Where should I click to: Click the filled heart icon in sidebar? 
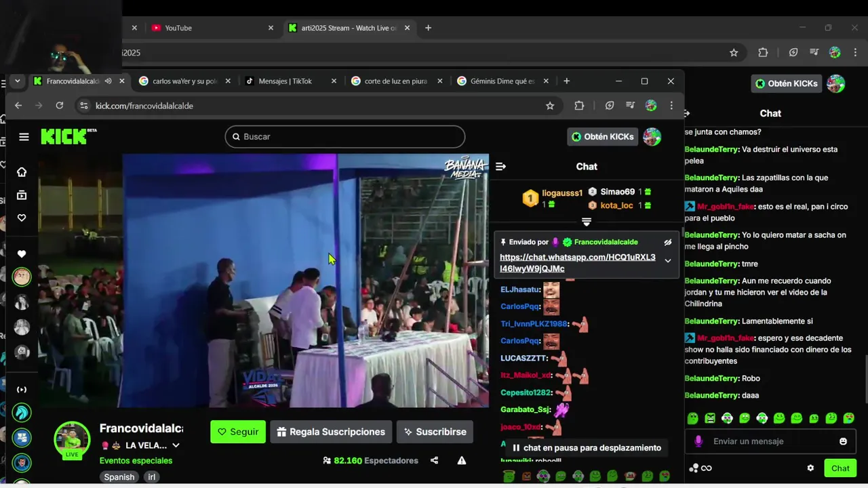tap(22, 253)
